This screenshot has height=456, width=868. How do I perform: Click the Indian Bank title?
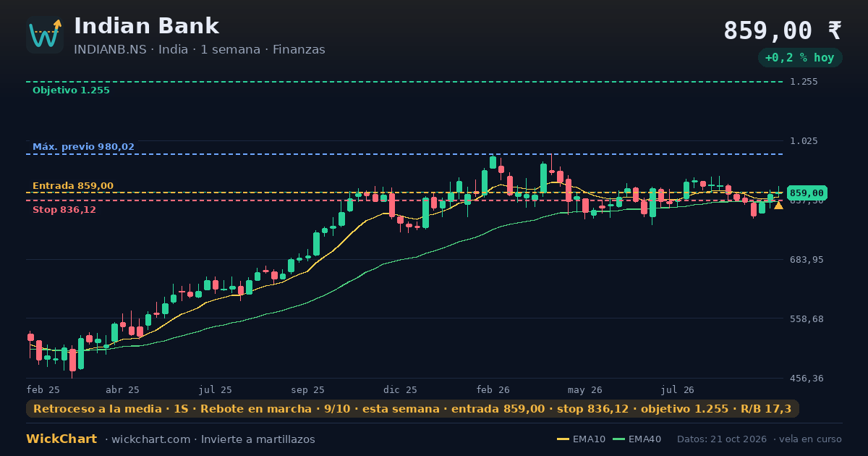coord(146,26)
